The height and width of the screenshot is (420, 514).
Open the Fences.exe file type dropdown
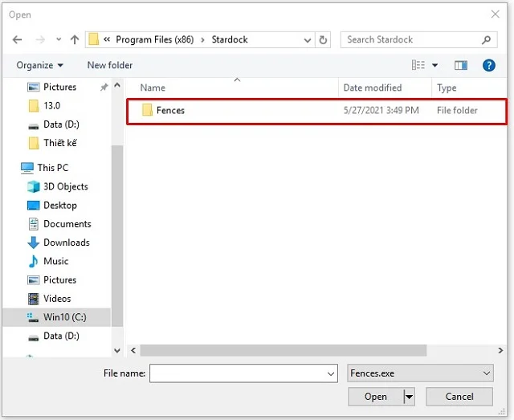[420, 373]
